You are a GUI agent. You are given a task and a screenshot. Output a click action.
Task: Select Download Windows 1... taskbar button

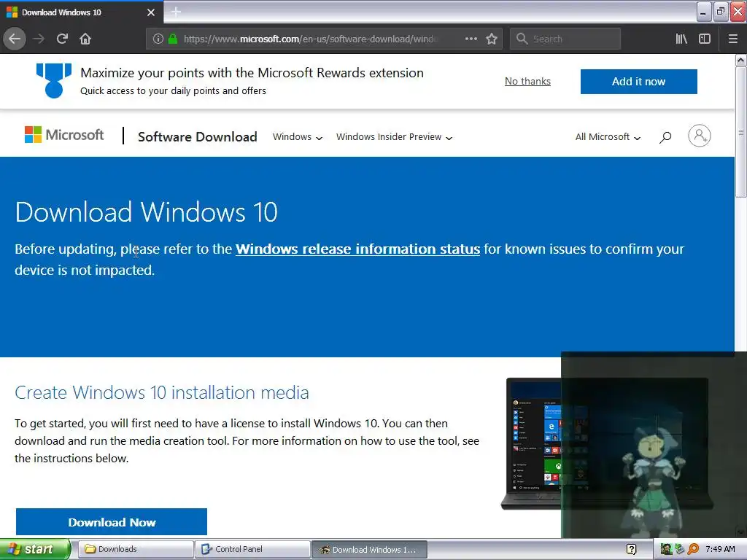(369, 550)
